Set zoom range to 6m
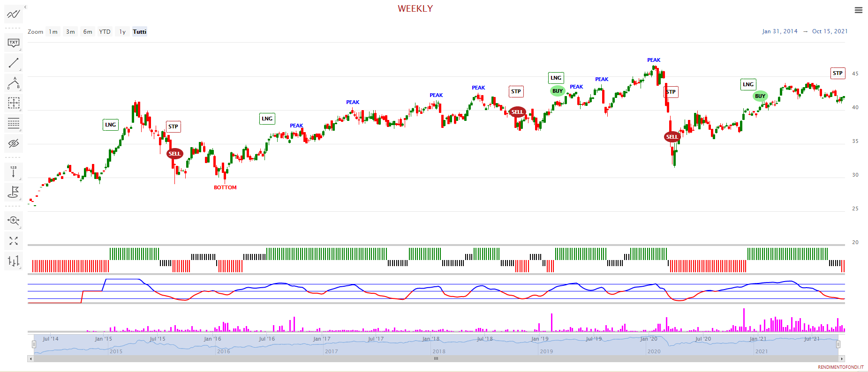The width and height of the screenshot is (868, 372). (88, 32)
